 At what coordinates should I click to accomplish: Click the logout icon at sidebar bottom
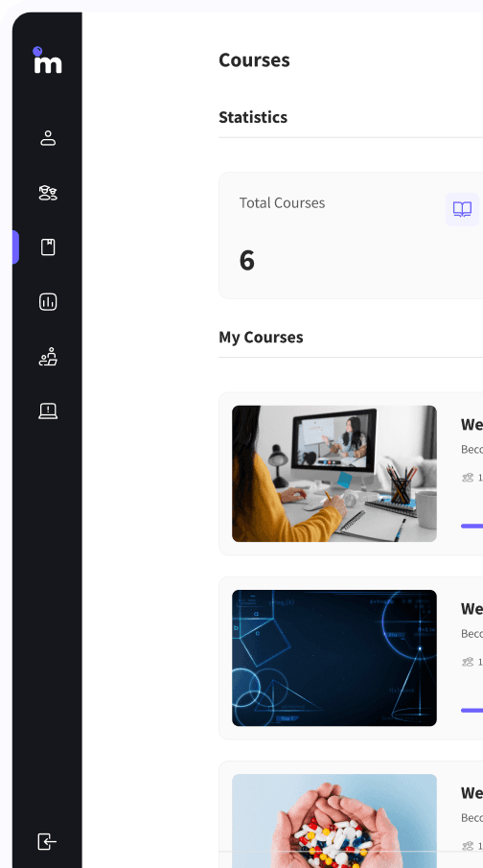[x=47, y=841]
